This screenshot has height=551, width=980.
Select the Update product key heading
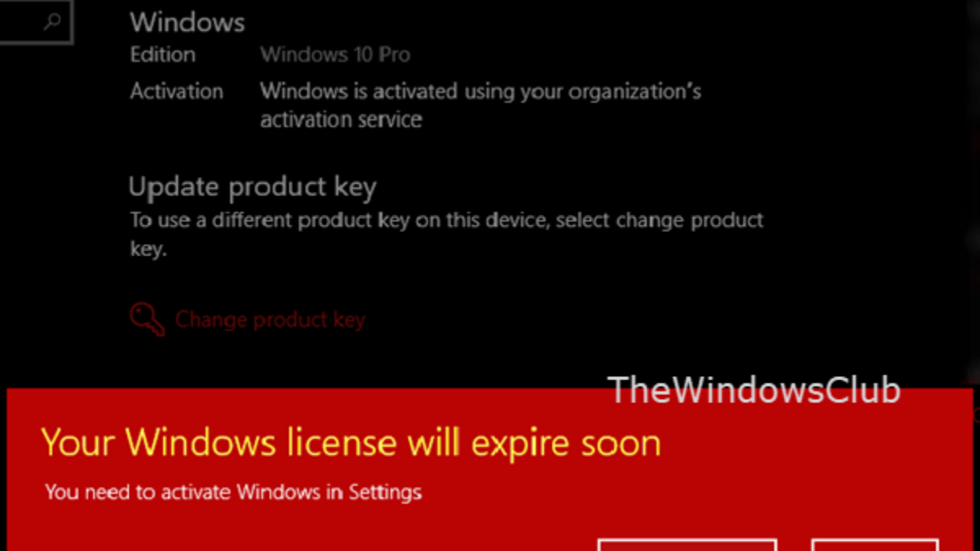point(252,188)
